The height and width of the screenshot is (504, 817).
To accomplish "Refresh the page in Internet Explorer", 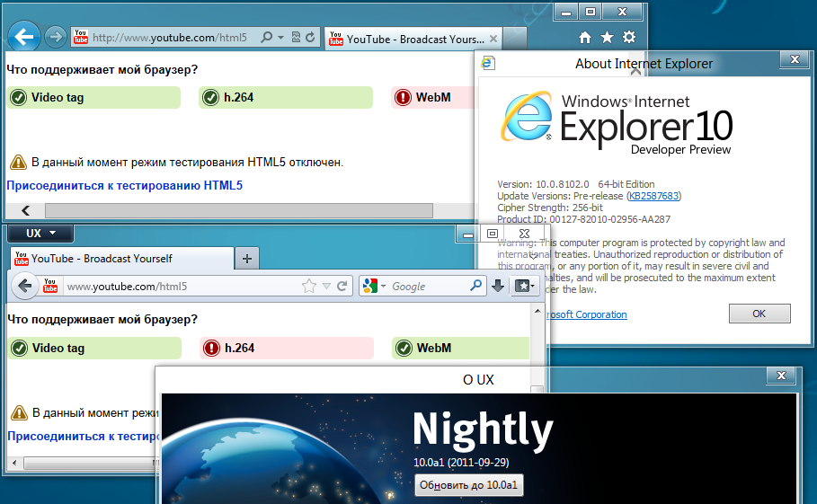I will tap(311, 37).
